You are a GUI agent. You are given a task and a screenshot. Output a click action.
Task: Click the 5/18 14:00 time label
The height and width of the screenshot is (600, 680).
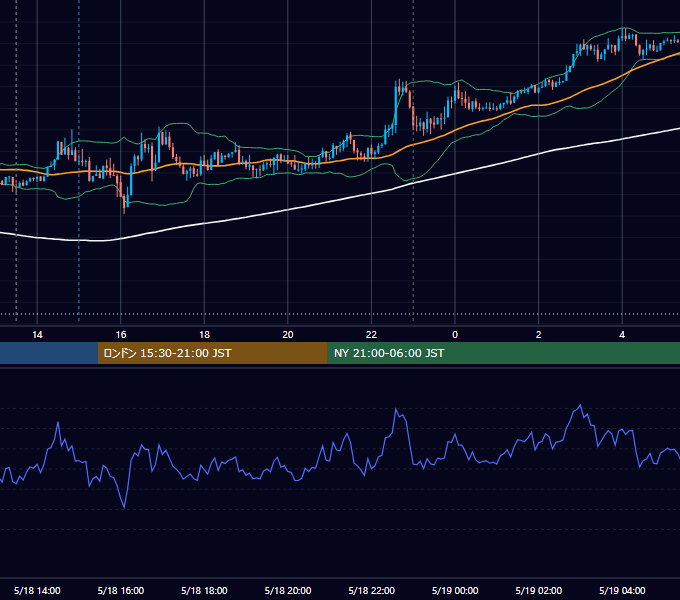37,590
